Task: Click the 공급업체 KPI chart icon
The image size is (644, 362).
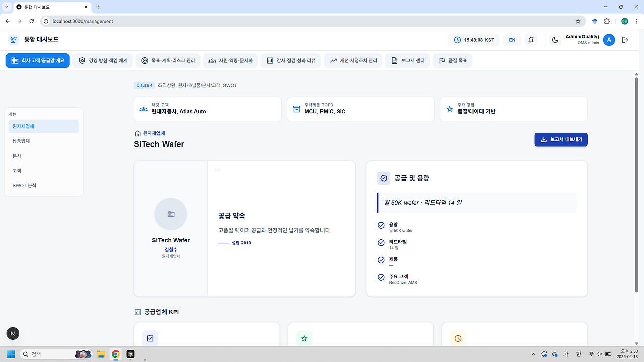Action: 138,312
